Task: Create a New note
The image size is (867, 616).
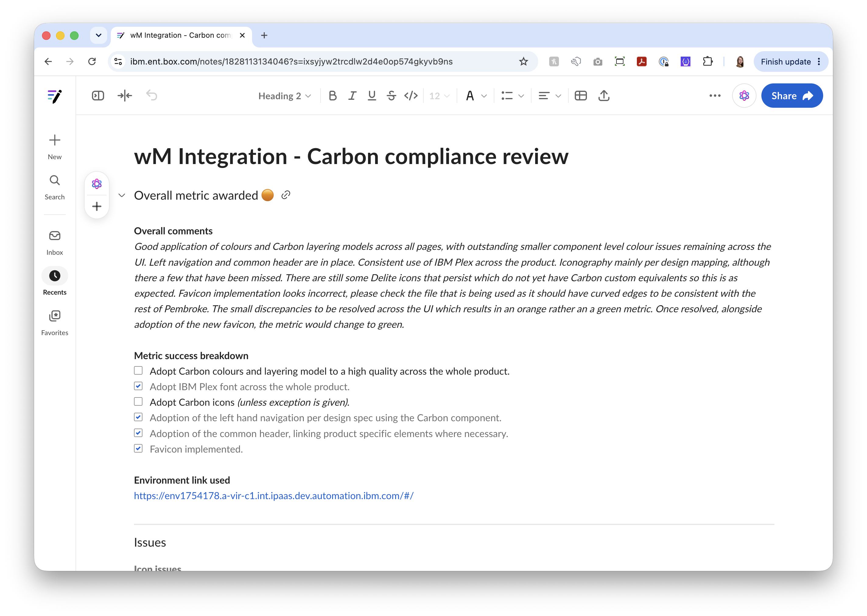Action: coord(54,147)
